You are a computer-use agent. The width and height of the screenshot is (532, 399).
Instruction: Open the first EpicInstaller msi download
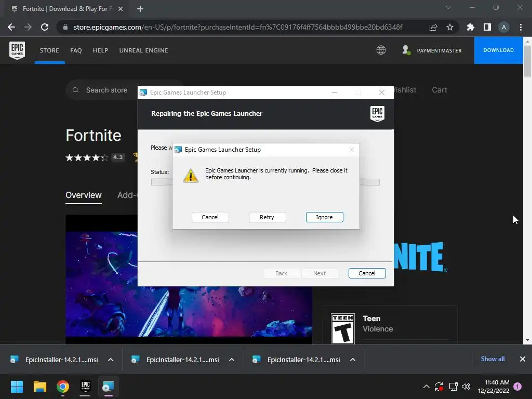(54, 360)
